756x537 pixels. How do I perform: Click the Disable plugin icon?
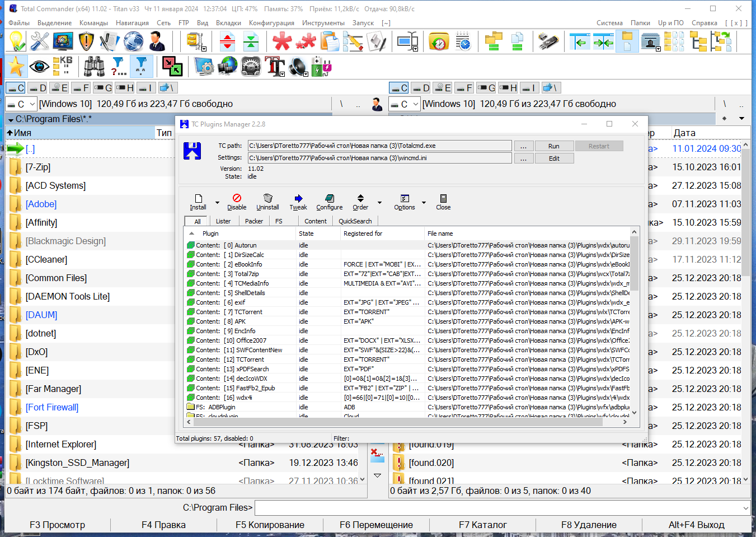(237, 202)
